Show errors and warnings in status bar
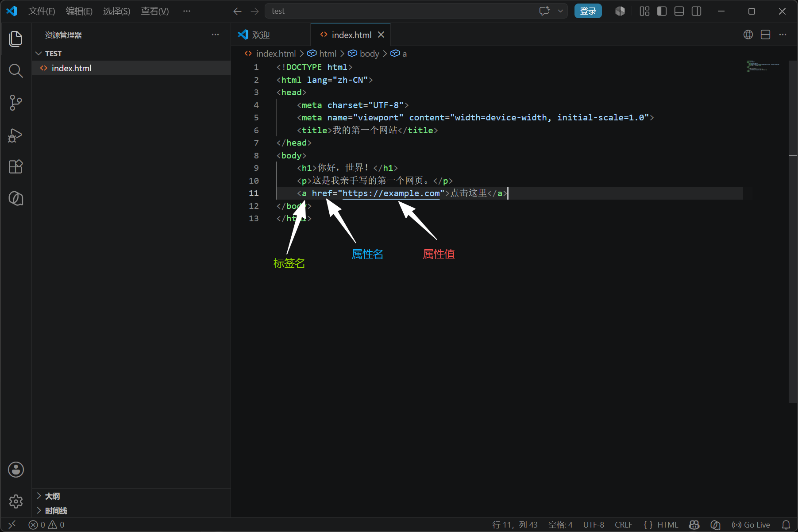This screenshot has height=532, width=798. (46, 525)
